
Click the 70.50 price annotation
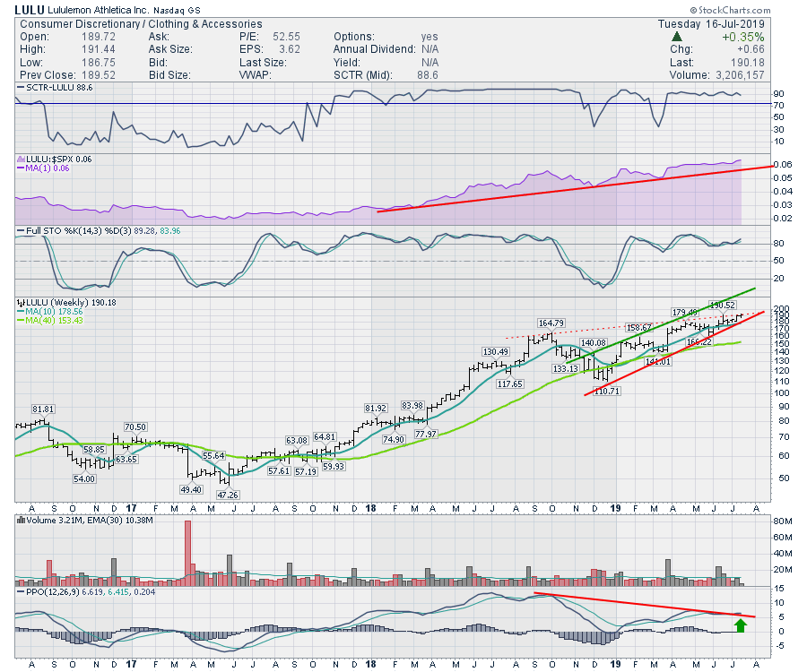click(135, 427)
